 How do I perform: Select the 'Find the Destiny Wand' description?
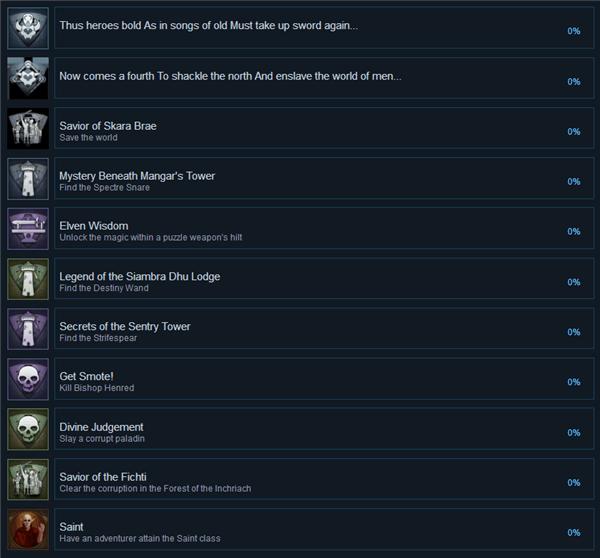coord(104,288)
